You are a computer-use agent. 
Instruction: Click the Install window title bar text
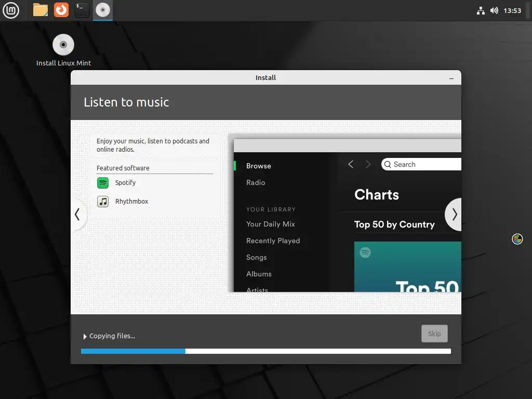(265, 78)
